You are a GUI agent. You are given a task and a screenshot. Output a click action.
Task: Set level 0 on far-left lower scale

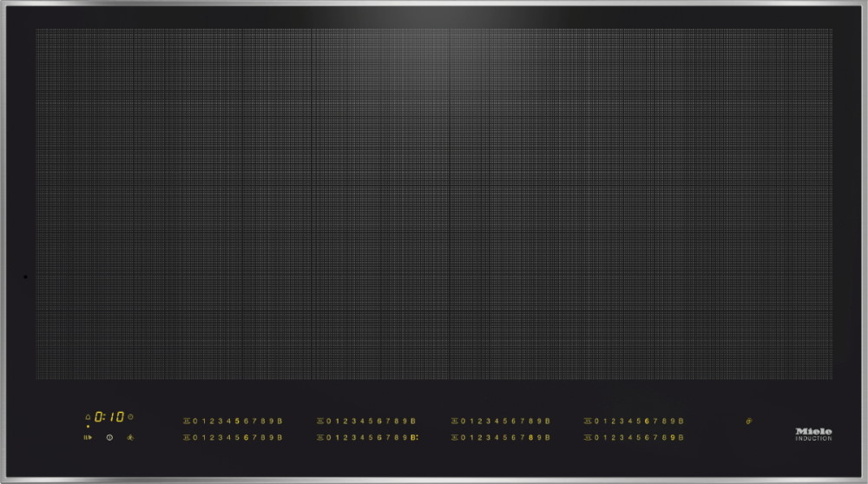click(194, 437)
